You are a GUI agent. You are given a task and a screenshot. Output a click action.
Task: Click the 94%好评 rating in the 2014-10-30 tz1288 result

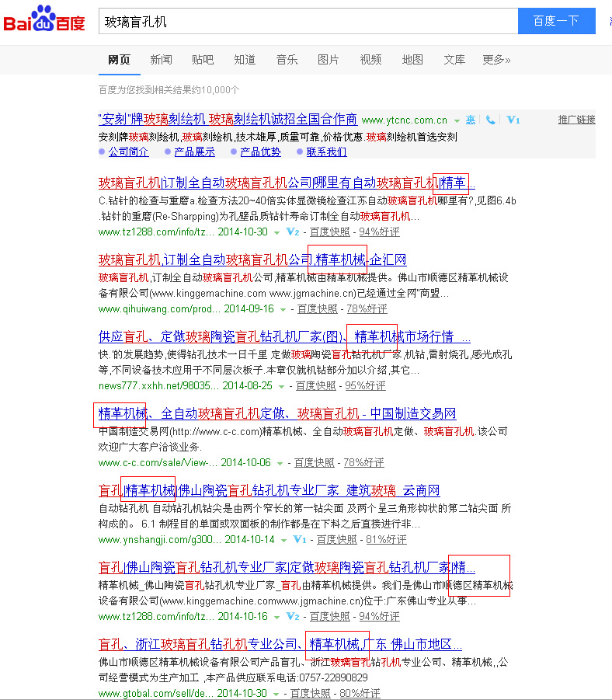click(x=379, y=232)
